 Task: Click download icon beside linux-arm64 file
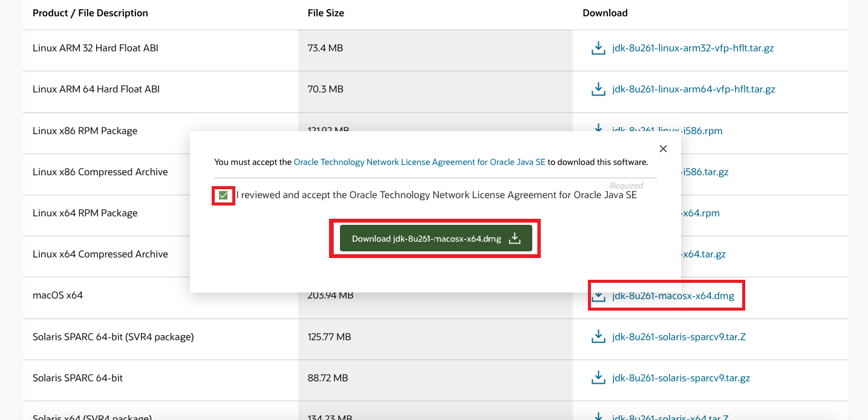598,89
